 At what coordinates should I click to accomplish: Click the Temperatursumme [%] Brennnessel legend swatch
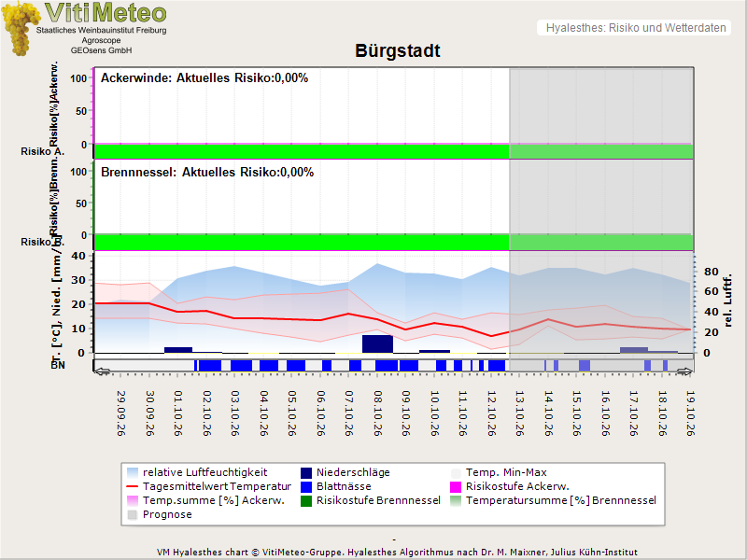click(x=456, y=500)
